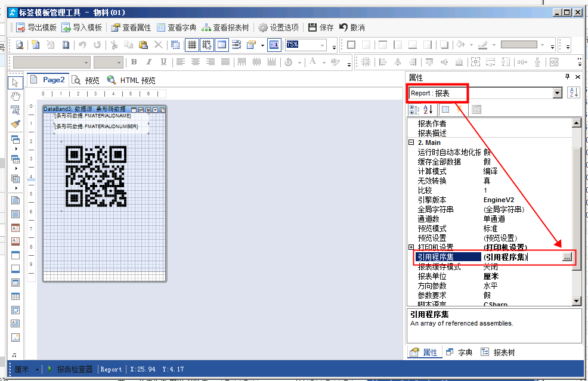Click the select all dashed-rectangle icon
Viewport: 588px width, 381px height.
point(175,45)
